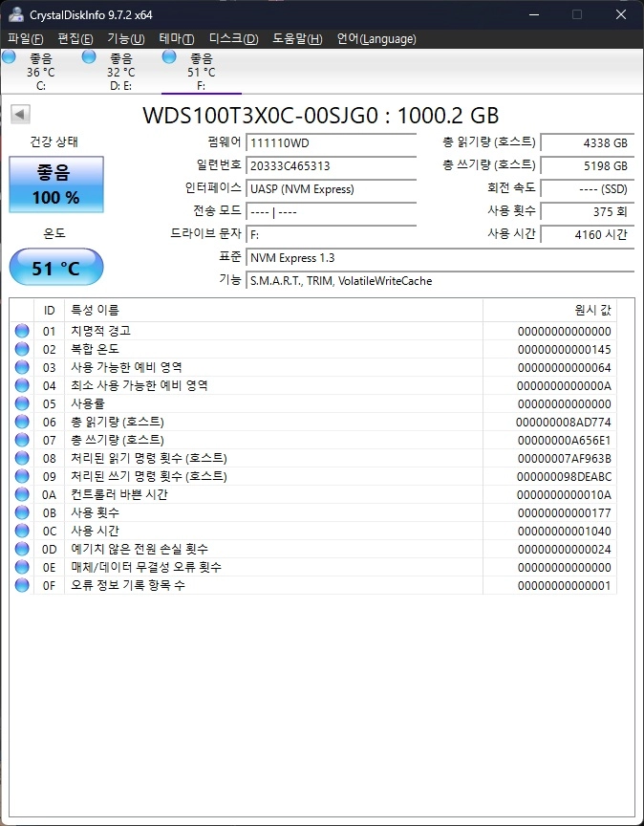Close the CrystalDiskInfo window
644x826 pixels.
pyautogui.click(x=621, y=14)
